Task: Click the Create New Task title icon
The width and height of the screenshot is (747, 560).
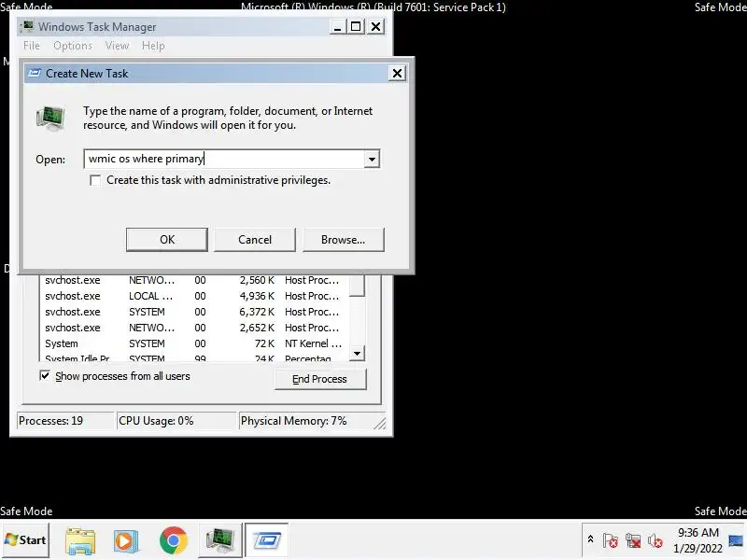Action: click(35, 74)
